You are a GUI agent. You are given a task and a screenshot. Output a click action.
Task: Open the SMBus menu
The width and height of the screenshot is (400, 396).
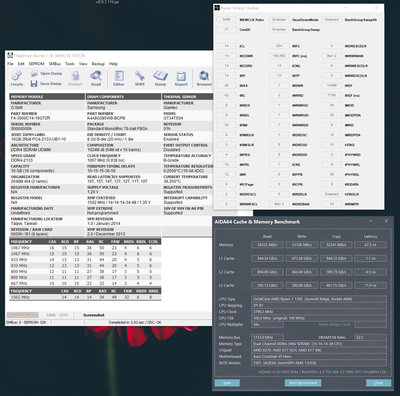55,64
